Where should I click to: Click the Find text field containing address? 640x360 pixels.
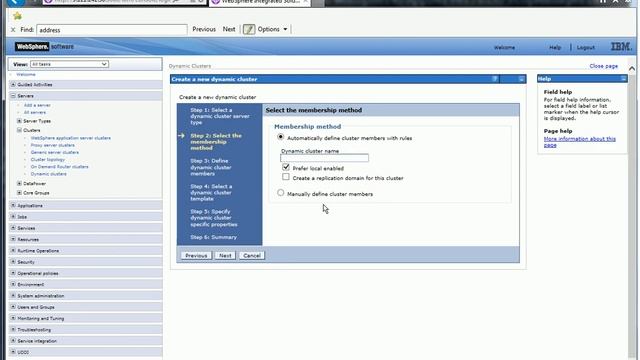(x=112, y=30)
